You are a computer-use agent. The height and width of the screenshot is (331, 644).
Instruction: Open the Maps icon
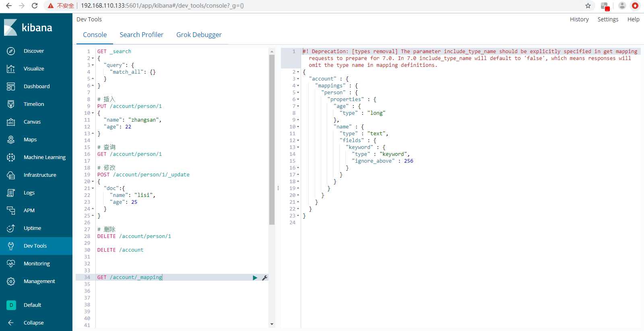(x=11, y=140)
